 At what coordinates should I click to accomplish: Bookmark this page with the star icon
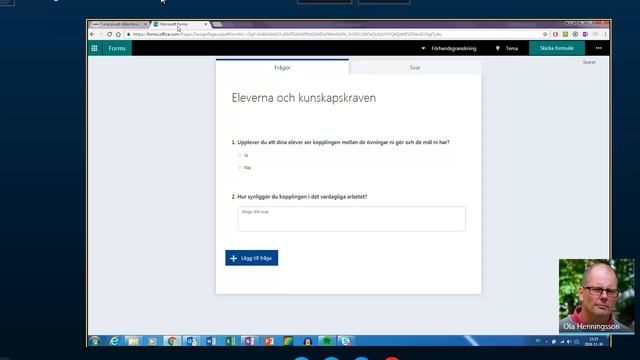[545, 34]
